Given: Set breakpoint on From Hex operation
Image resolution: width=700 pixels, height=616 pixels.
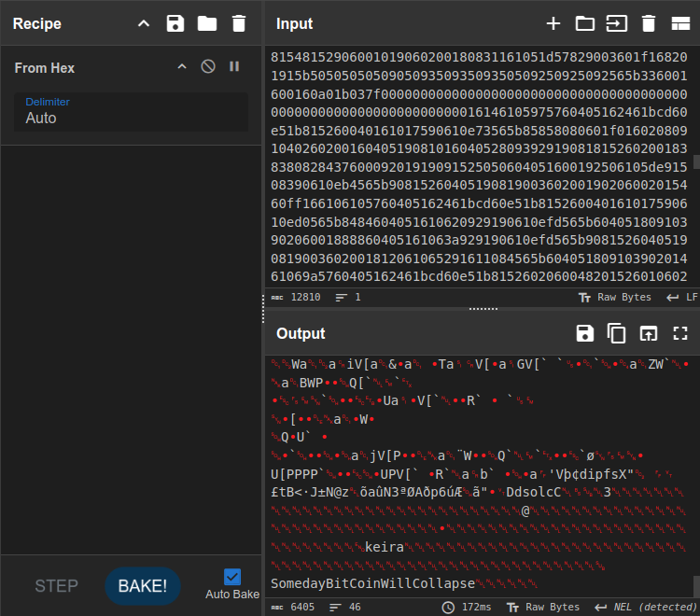Looking at the screenshot, I should (x=234, y=67).
